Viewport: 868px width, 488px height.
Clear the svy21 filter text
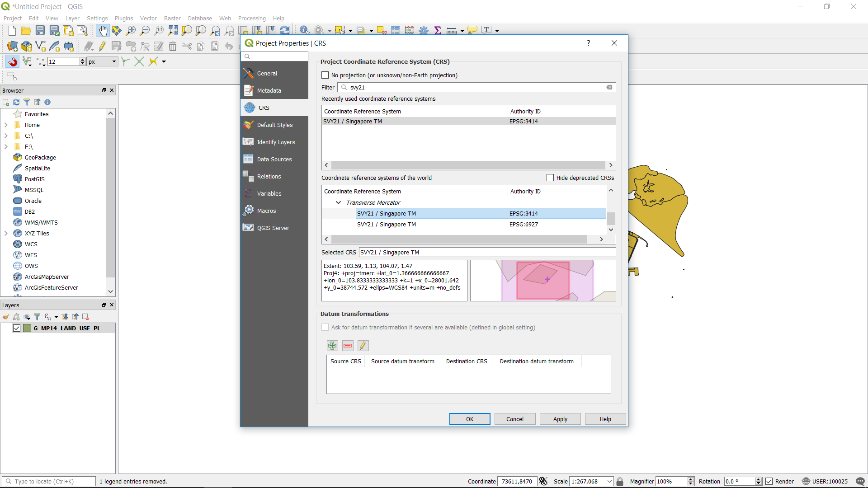pos(609,87)
